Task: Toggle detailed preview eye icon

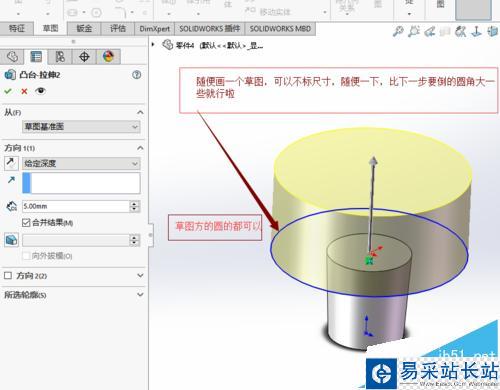Action: [41, 91]
